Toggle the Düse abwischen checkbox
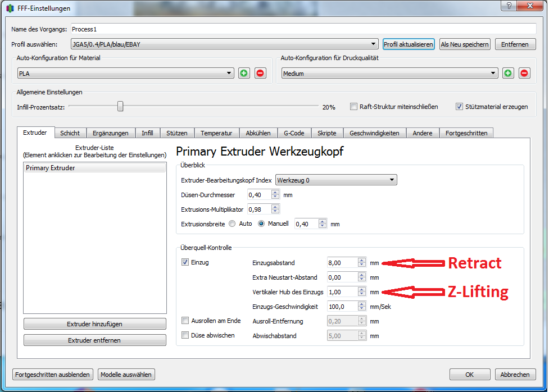Screen dimensions: 549x392 (185, 335)
